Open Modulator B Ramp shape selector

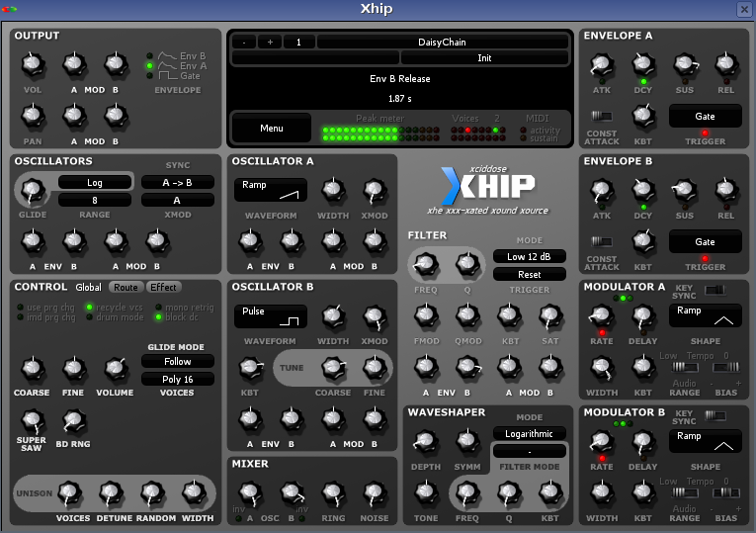(x=705, y=441)
